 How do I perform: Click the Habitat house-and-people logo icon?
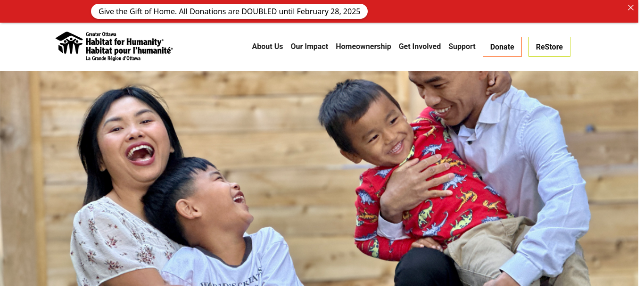tap(69, 43)
